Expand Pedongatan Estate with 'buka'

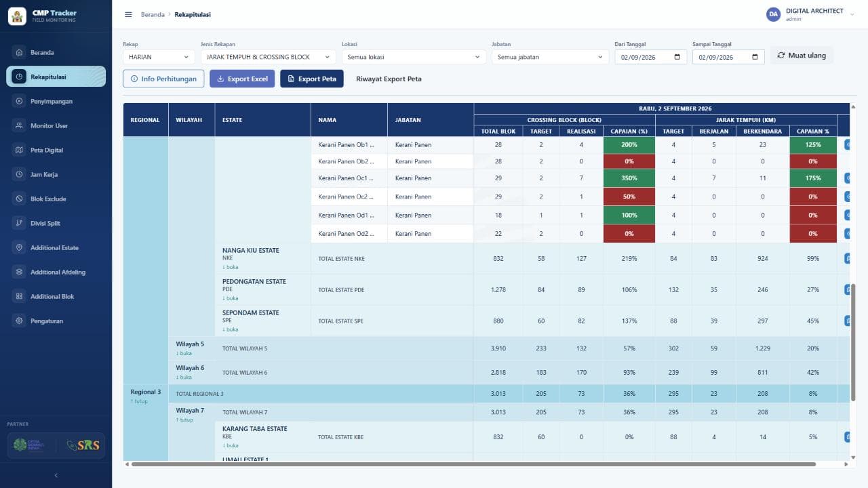231,298
